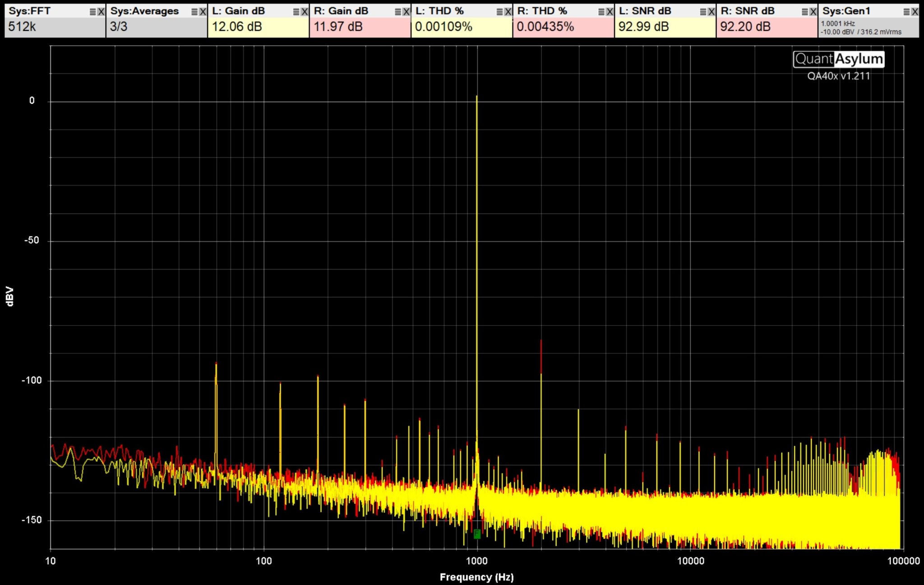Click the QA40x v1.211 version text

pyautogui.click(x=839, y=76)
